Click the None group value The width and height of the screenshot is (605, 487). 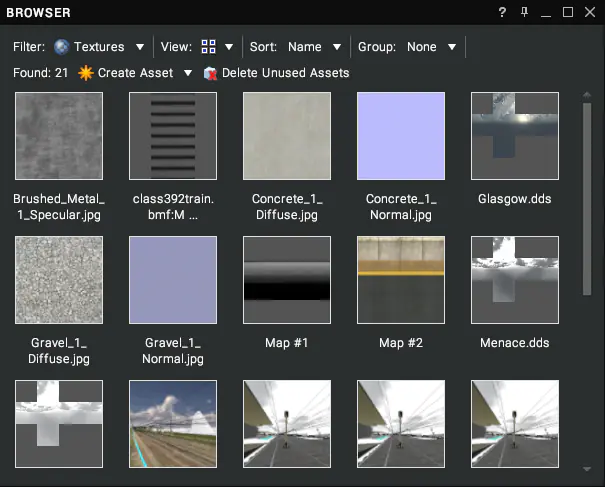(422, 47)
